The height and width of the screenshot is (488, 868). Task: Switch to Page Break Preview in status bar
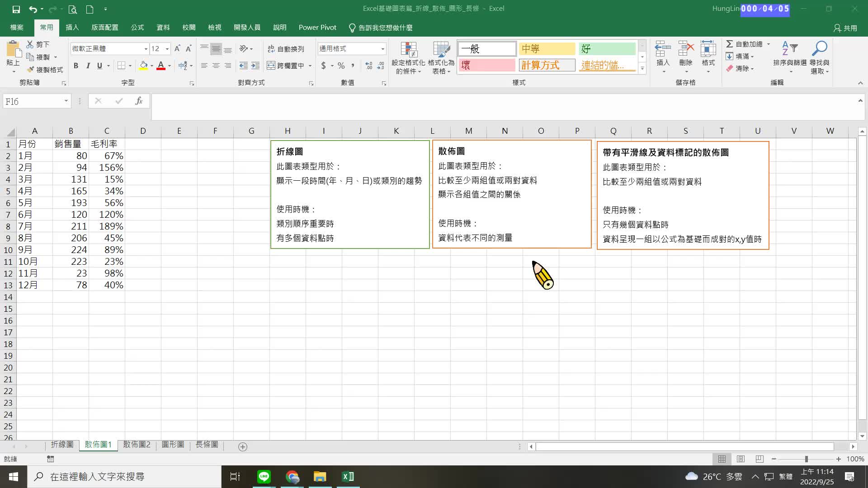point(759,459)
